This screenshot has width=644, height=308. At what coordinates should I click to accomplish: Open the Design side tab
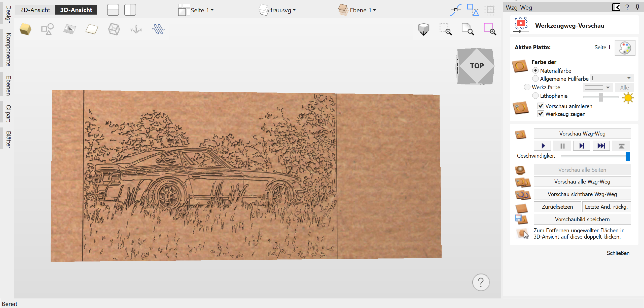coord(8,14)
